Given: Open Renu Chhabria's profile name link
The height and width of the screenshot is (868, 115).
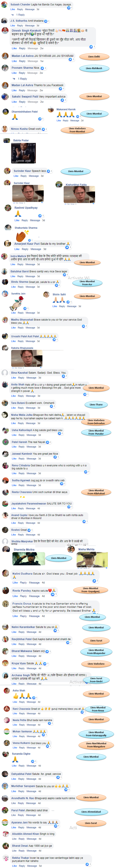Looking at the screenshot, I should point(21,465).
